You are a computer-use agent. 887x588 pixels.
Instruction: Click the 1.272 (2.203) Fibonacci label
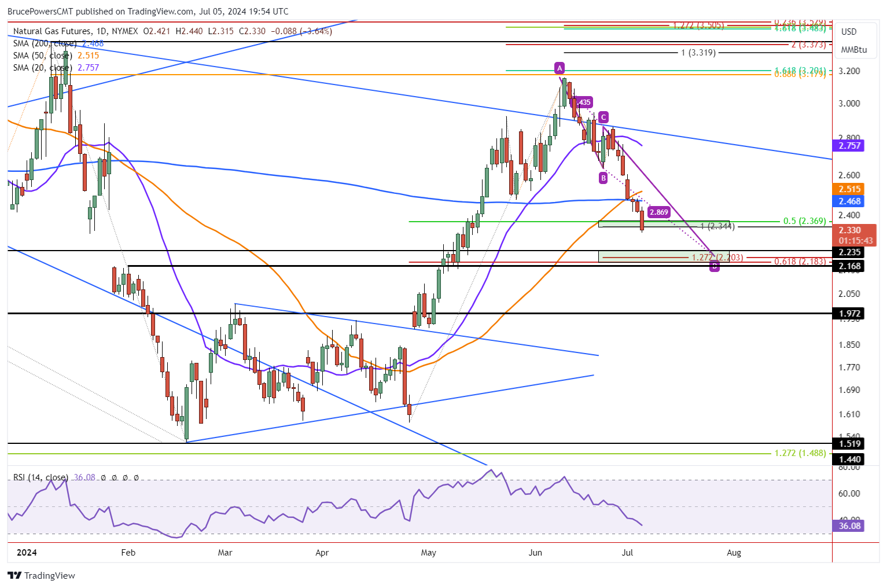[717, 258]
